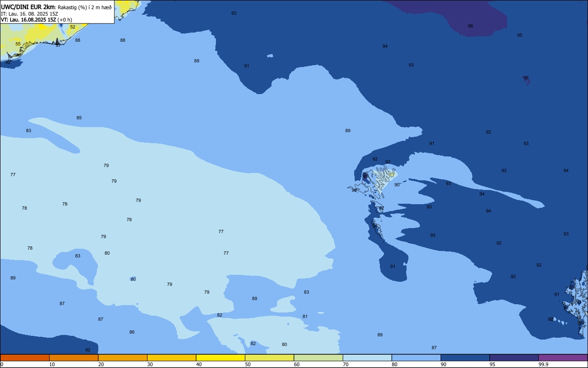Image resolution: width=588 pixels, height=368 pixels.
Task: Click the value 90 beside the islands
Action: [x=397, y=184]
